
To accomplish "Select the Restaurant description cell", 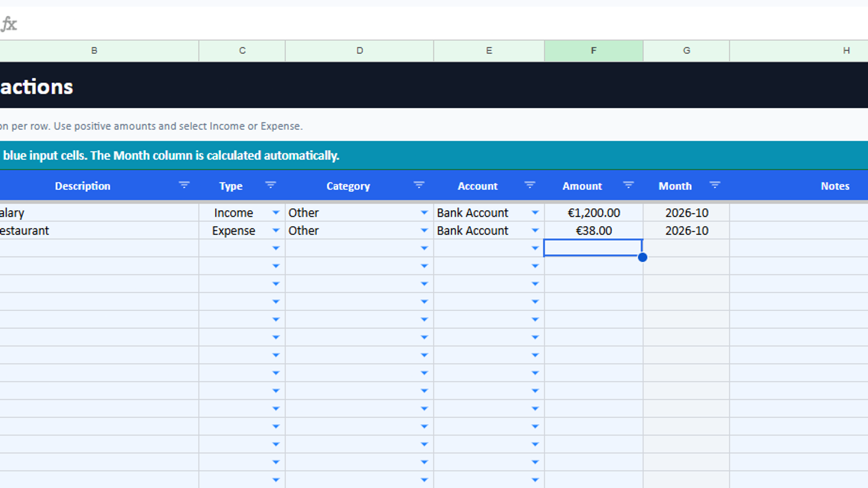I will pyautogui.click(x=99, y=231).
